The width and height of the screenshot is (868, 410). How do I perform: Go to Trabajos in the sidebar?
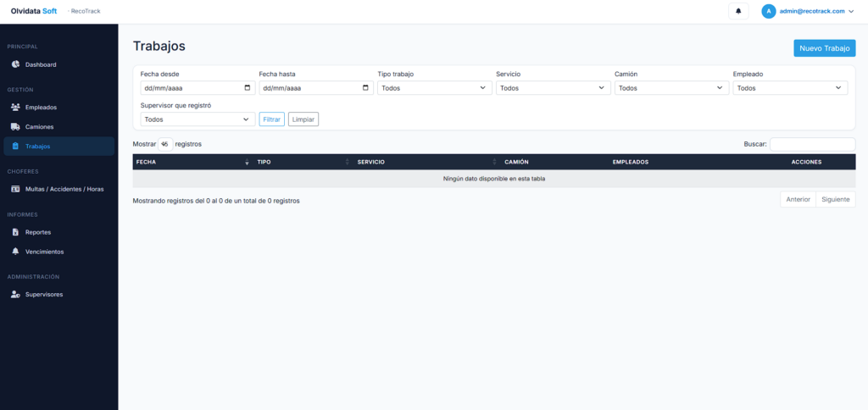pyautogui.click(x=37, y=147)
